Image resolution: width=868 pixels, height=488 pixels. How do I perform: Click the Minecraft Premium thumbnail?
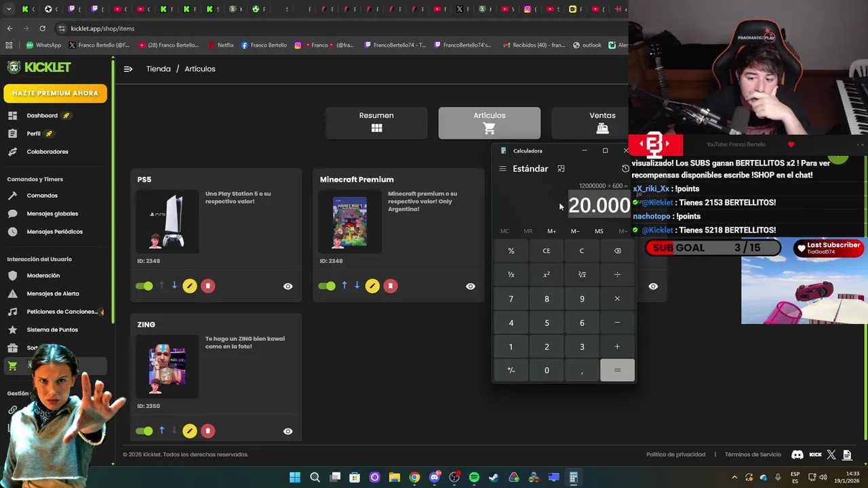(350, 222)
